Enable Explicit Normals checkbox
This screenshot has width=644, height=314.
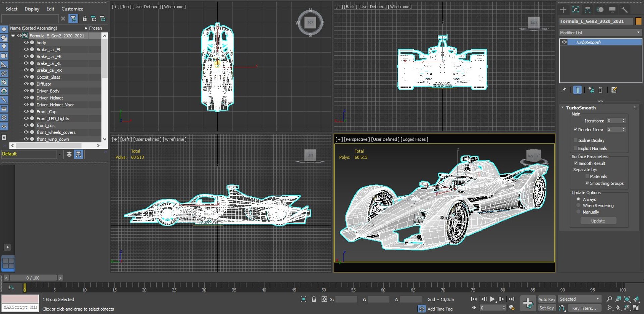click(x=576, y=148)
